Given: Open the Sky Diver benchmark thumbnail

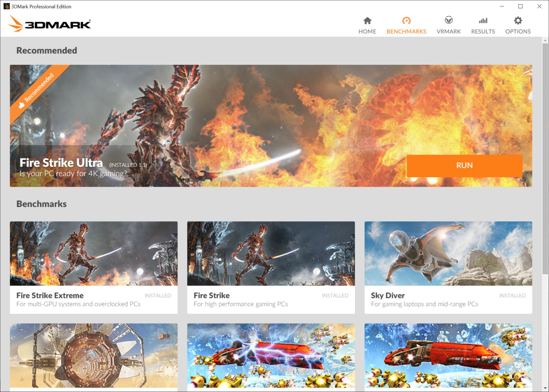Looking at the screenshot, I should pos(448,253).
